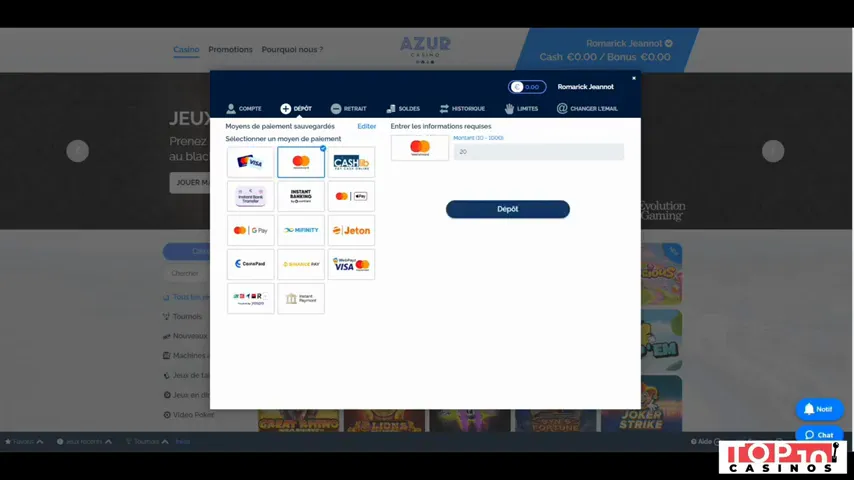Viewport: 854px width, 480px height.
Task: Open the Chat support button
Action: pyautogui.click(x=819, y=435)
